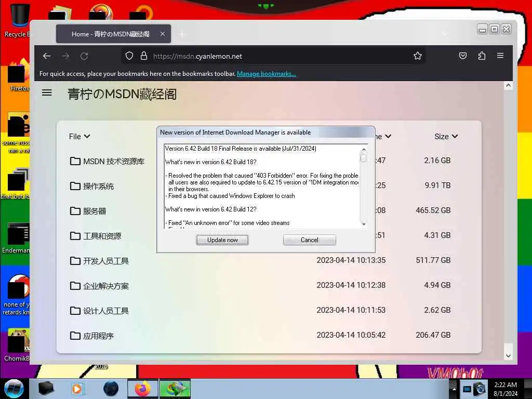
Task: Click the monitor icon in system tray
Action: (x=467, y=389)
